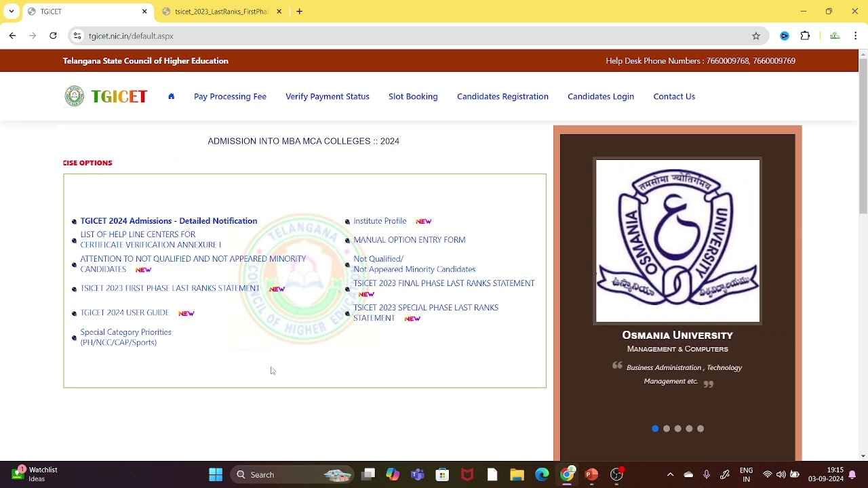Open Manual Option Entry Form link
Image resolution: width=868 pixels, height=488 pixels.
coord(410,240)
